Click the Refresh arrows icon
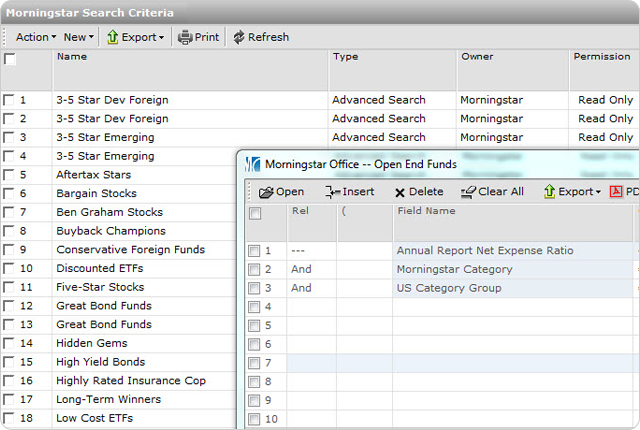 point(239,37)
